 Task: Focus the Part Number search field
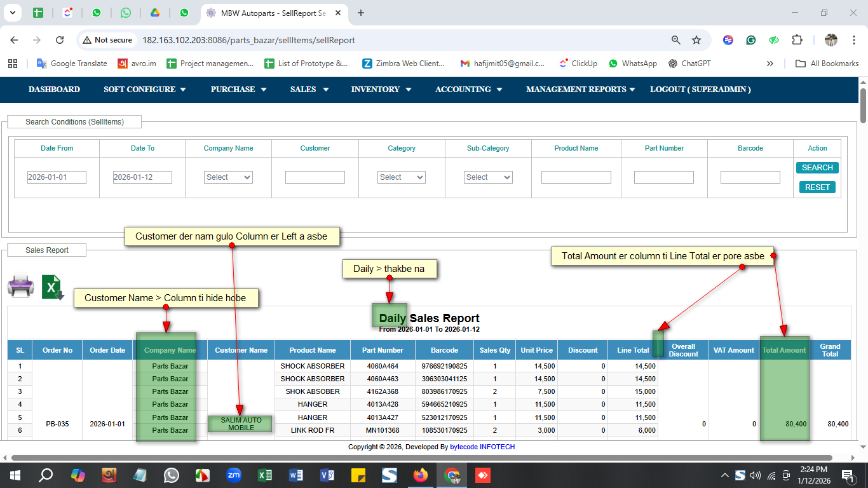[x=664, y=177]
